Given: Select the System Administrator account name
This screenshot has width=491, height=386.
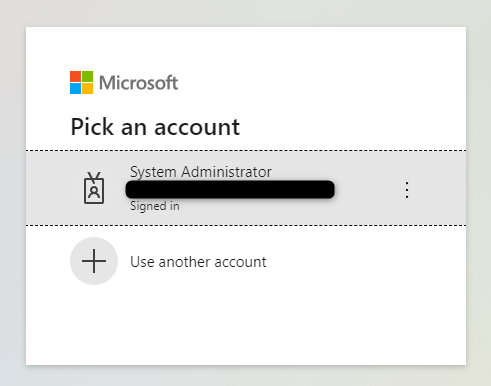Looking at the screenshot, I should tap(201, 172).
